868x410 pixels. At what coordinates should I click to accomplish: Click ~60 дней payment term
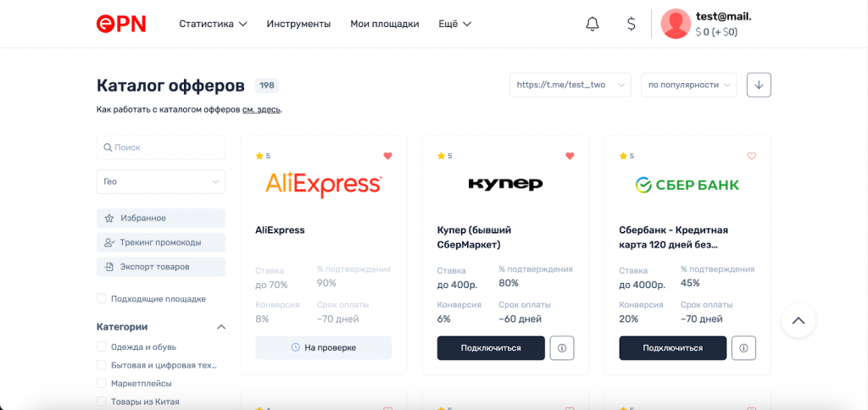pos(520,319)
